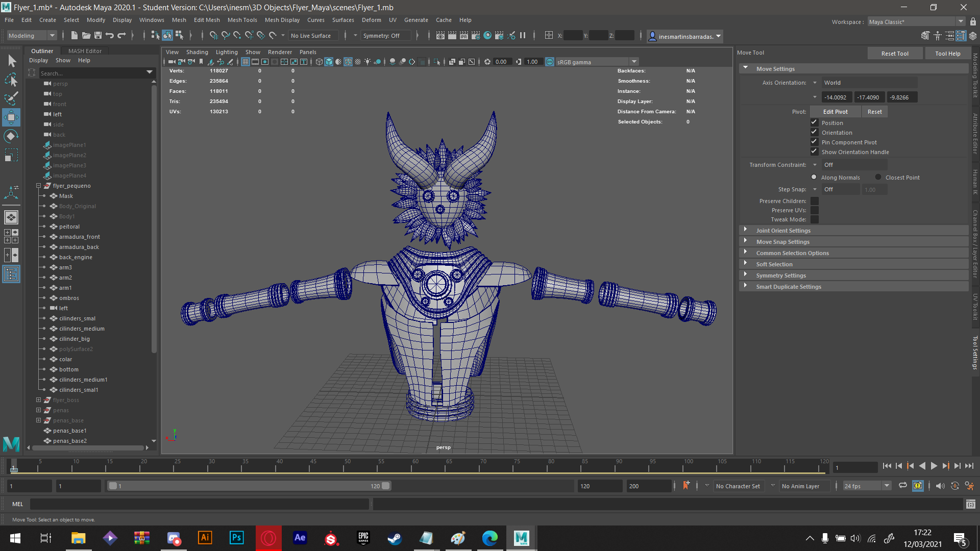The width and height of the screenshot is (980, 551).
Task: Toggle wireframe display in viewport toolbar
Action: click(319, 62)
